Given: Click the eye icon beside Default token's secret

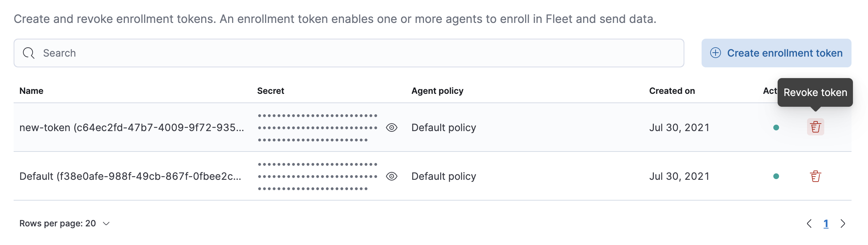Looking at the screenshot, I should click(x=392, y=176).
